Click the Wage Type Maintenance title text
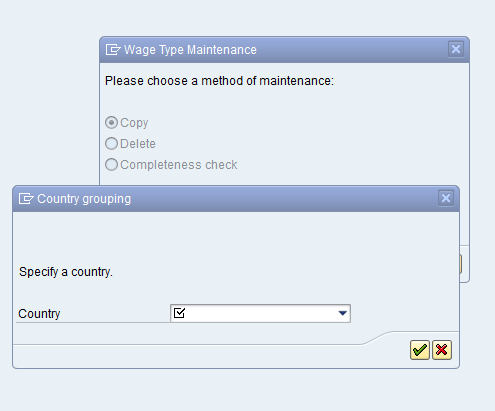 tap(190, 50)
